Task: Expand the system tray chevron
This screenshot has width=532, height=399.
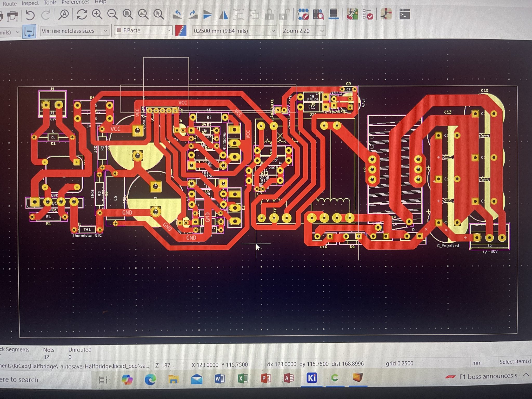Action: point(526,375)
